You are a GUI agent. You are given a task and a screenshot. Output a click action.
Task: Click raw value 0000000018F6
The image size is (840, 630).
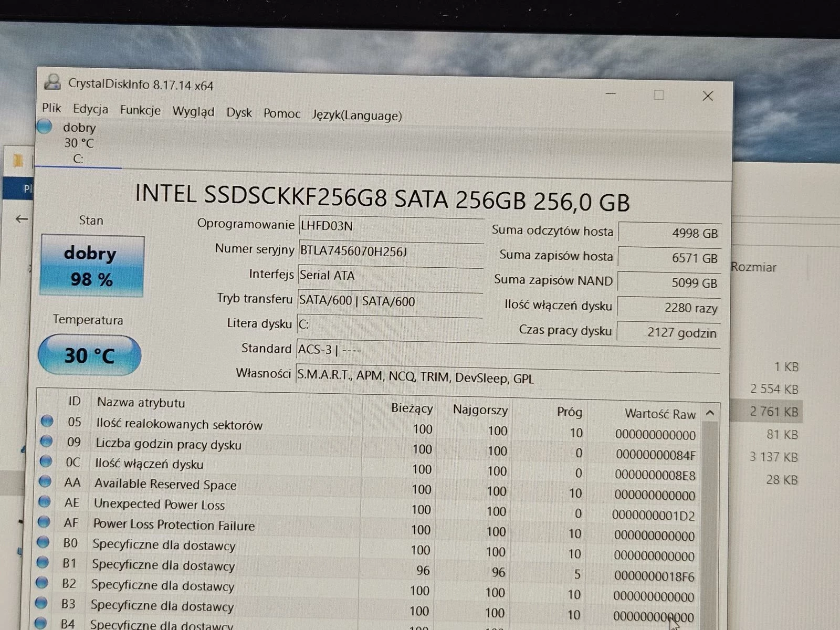click(654, 576)
